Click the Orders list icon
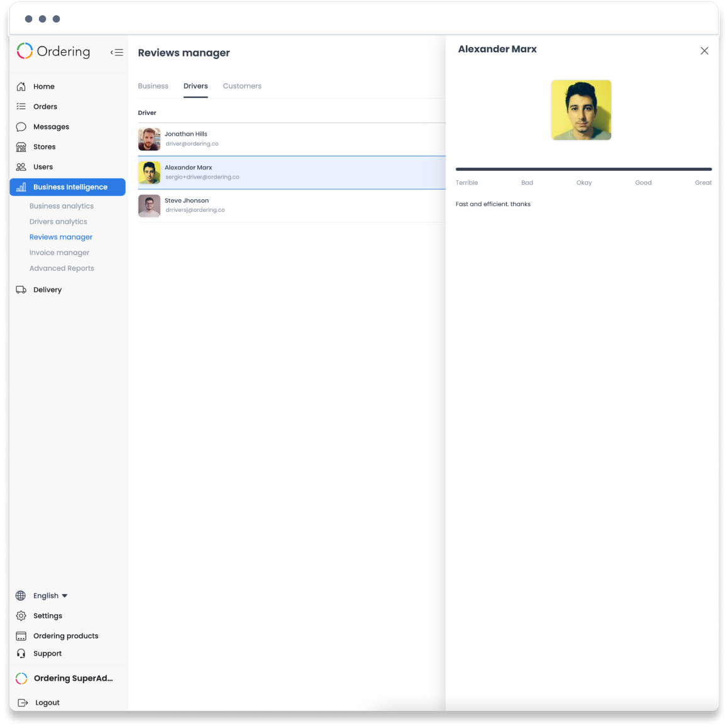Image resolution: width=728 pixels, height=726 pixels. tap(21, 106)
